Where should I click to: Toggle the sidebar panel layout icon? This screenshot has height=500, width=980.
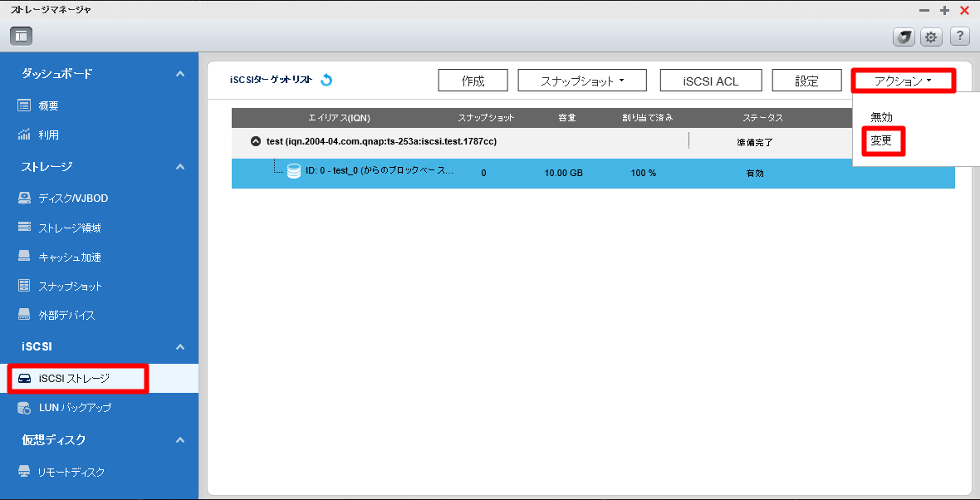[x=22, y=37]
